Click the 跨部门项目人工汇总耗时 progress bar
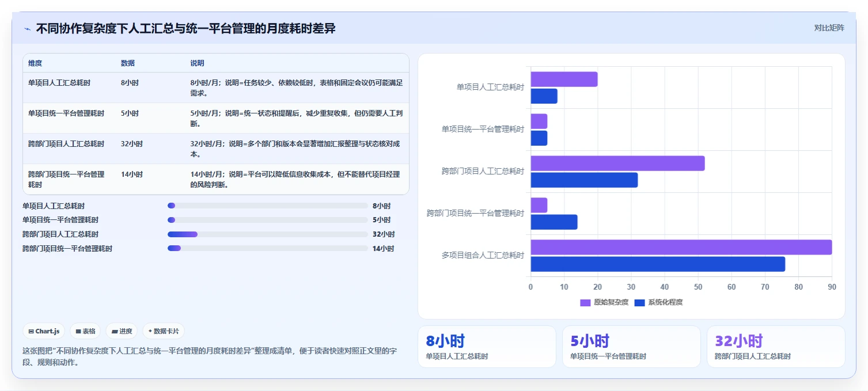 (x=267, y=234)
